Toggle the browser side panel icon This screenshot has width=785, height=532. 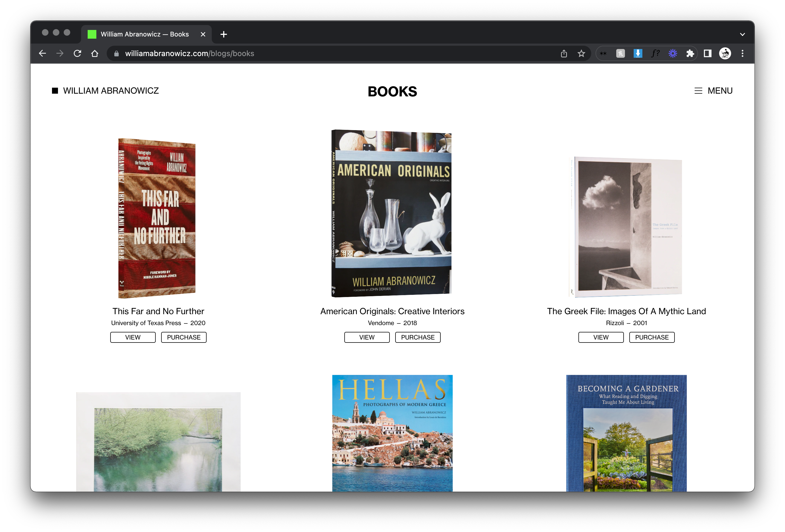point(708,53)
